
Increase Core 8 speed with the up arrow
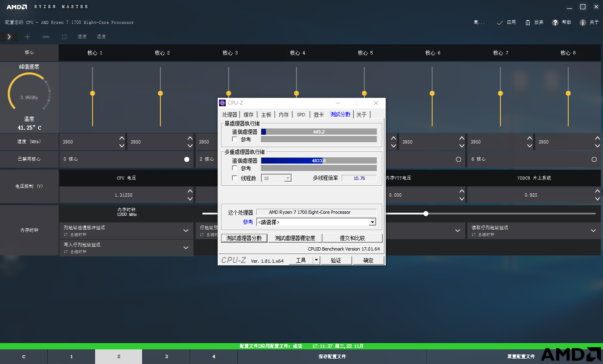[x=598, y=138]
